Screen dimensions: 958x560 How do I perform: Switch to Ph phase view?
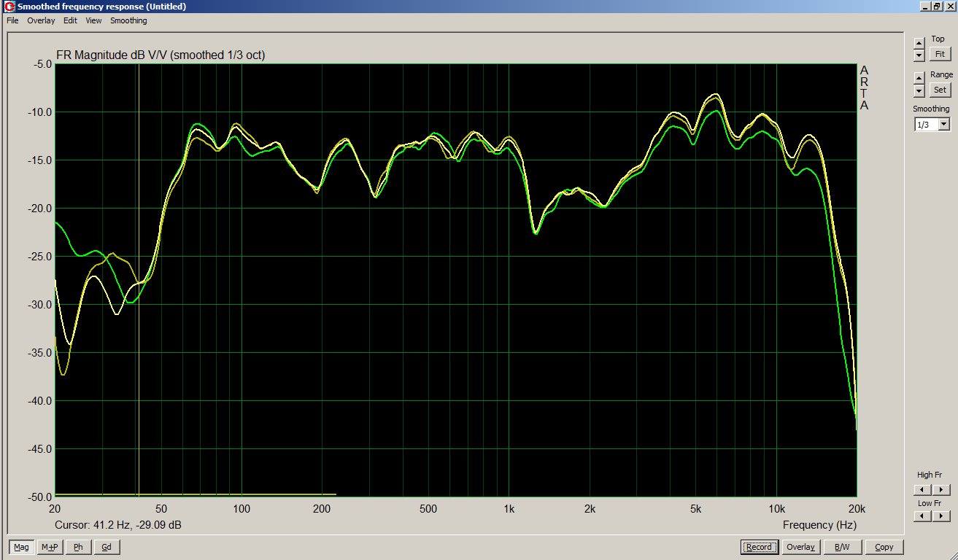78,547
